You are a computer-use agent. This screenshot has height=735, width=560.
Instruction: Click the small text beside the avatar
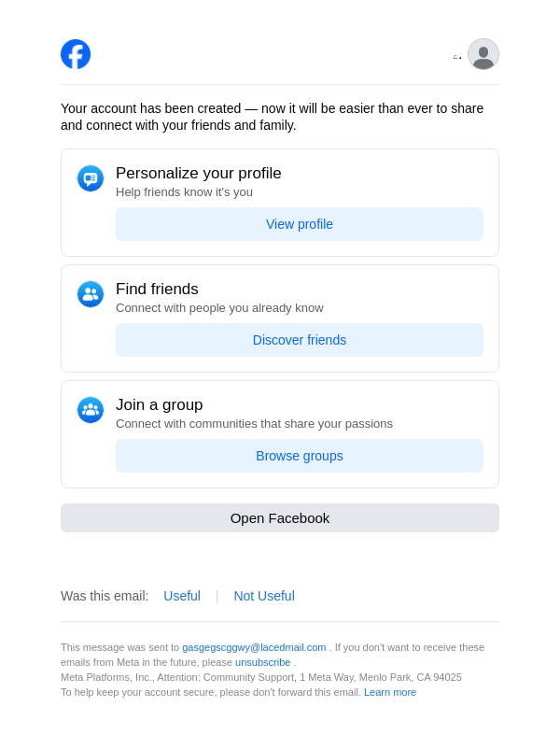coord(457,57)
